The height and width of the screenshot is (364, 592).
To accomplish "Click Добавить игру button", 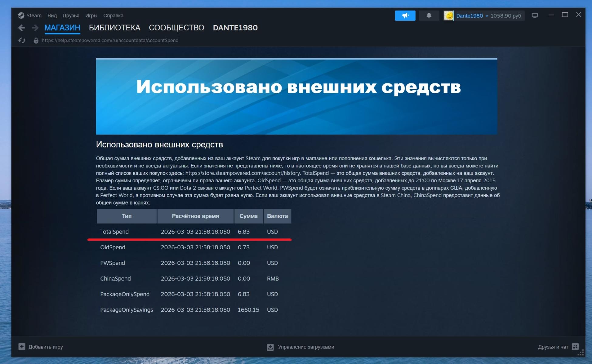I will coord(41,347).
